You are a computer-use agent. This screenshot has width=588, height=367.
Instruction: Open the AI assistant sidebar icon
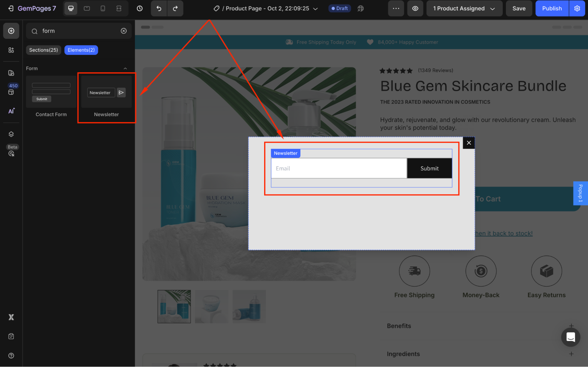11,111
